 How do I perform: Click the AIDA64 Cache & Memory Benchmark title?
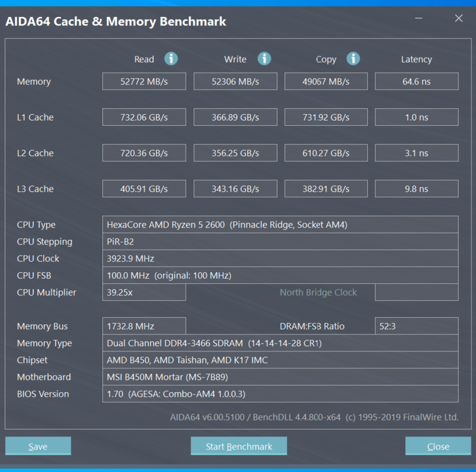[x=115, y=22]
